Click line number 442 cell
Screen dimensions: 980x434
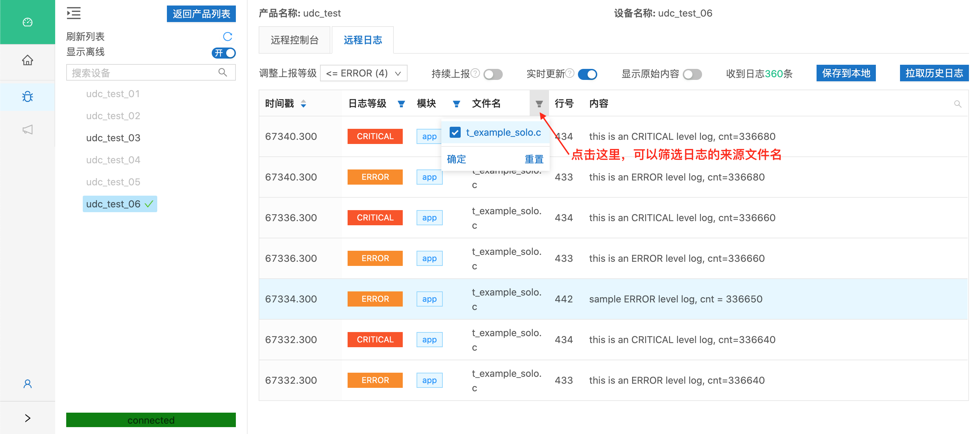[x=564, y=299]
